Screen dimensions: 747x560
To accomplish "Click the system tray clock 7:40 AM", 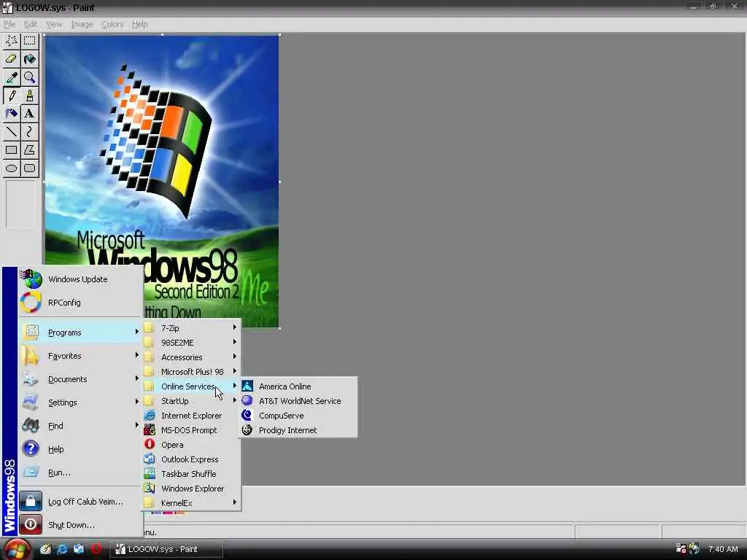I will tap(723, 549).
